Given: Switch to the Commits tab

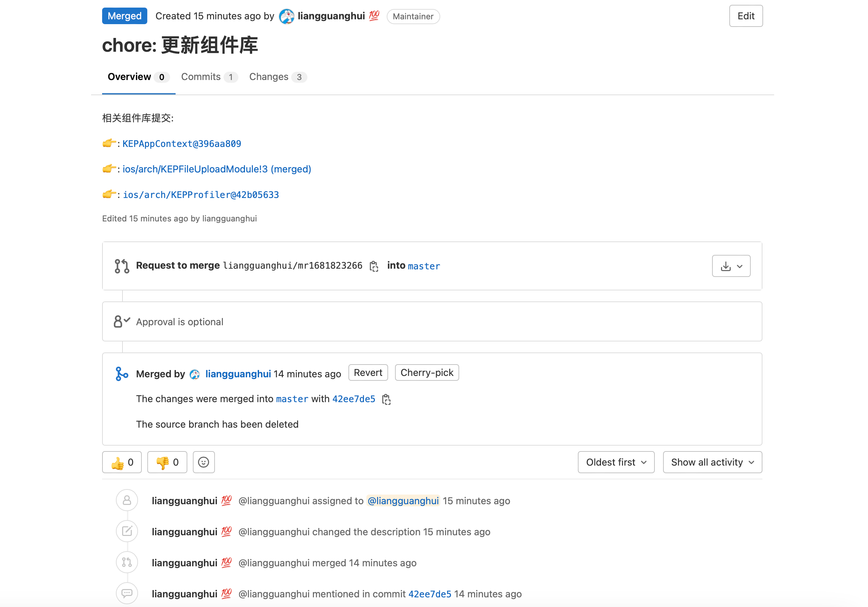Looking at the screenshot, I should (x=209, y=77).
